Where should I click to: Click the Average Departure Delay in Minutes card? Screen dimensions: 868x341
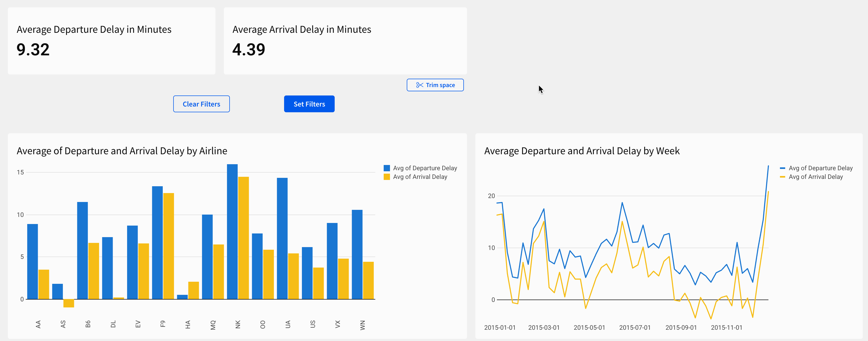111,41
